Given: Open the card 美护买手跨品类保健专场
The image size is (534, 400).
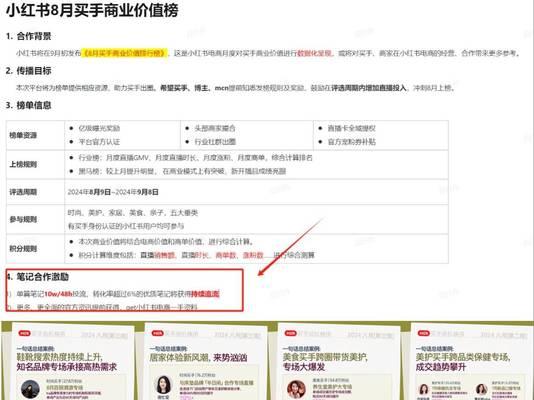Looking at the screenshot, I should [x=472, y=362].
